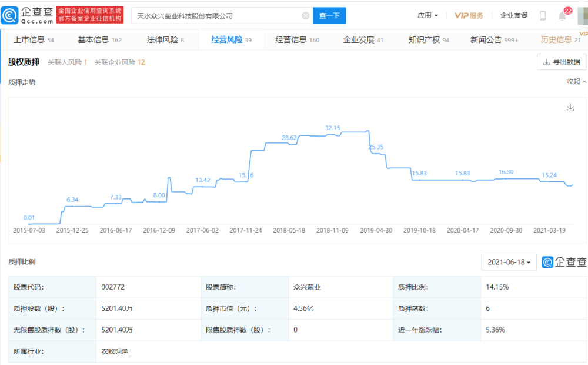Click the 导出数据 export button

pyautogui.click(x=562, y=62)
